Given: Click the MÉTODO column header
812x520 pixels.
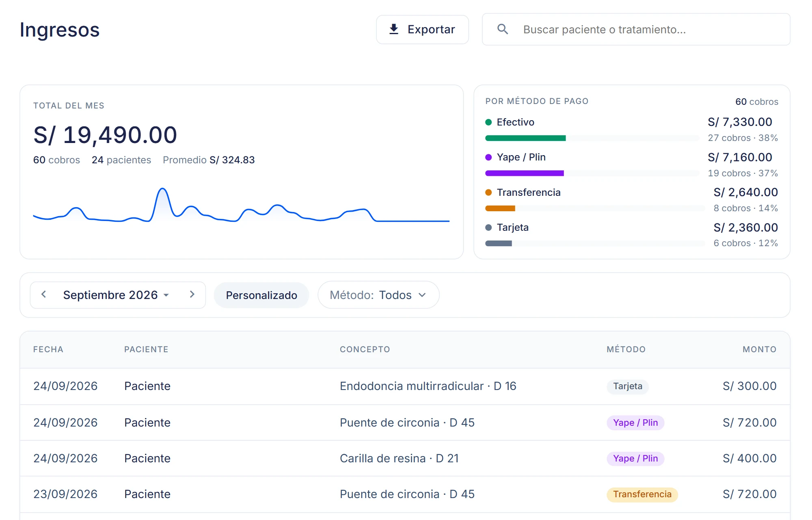Looking at the screenshot, I should 626,349.
